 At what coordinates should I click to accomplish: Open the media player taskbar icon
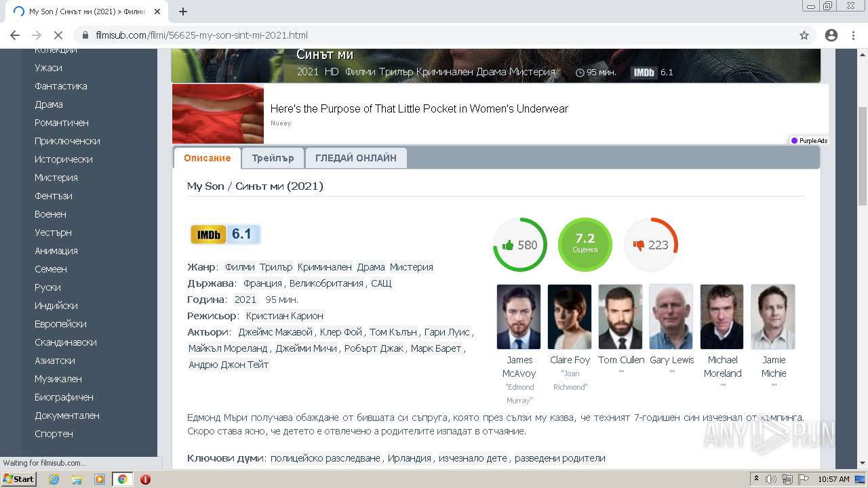(100, 479)
